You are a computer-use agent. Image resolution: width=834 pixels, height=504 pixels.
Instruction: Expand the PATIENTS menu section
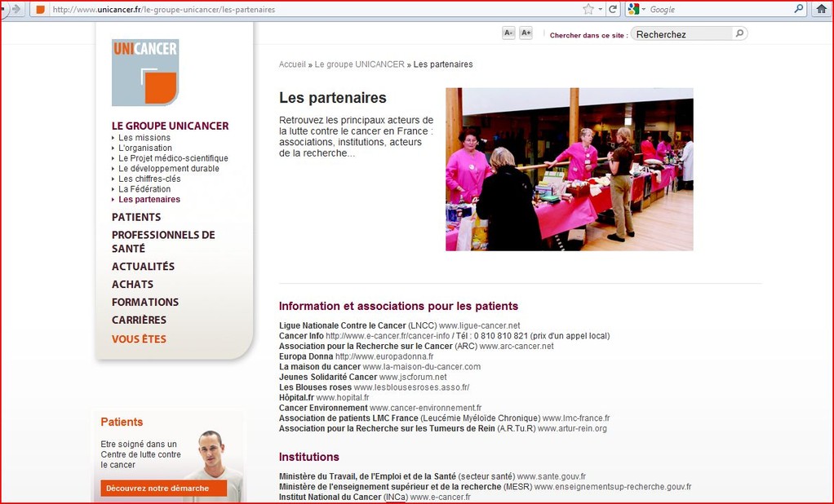136,217
